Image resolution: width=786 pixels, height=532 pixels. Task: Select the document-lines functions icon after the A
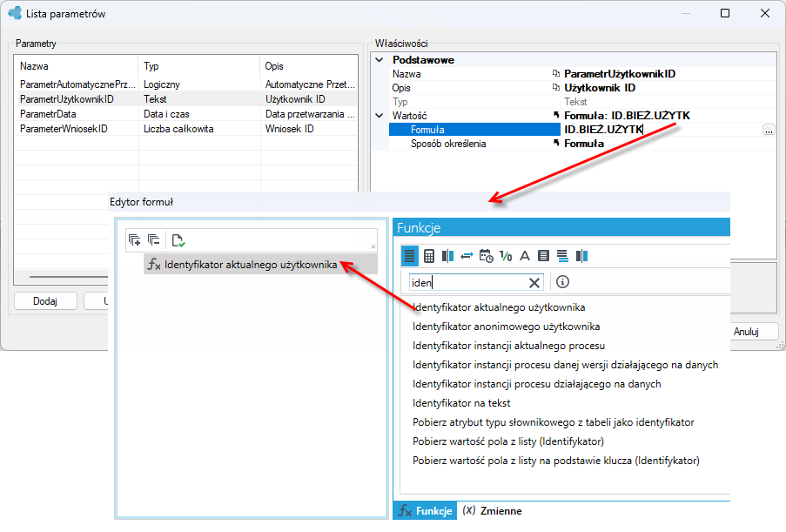pos(543,256)
